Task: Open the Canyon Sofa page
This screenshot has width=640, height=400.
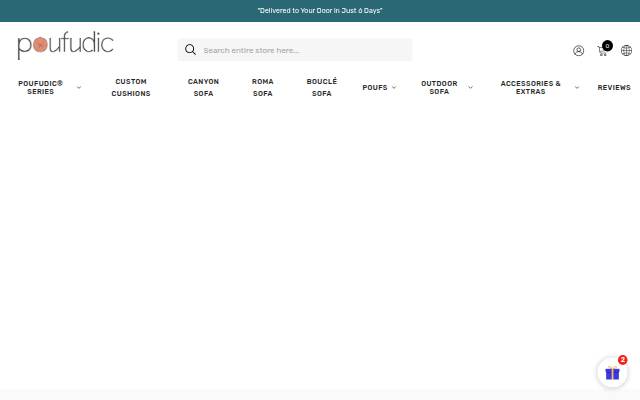Action: [203, 87]
